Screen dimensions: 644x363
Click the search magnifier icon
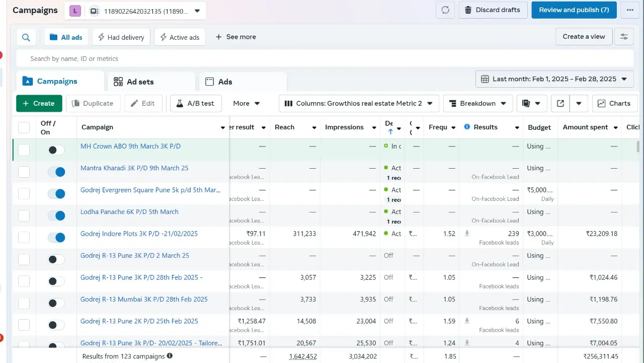[x=26, y=37]
